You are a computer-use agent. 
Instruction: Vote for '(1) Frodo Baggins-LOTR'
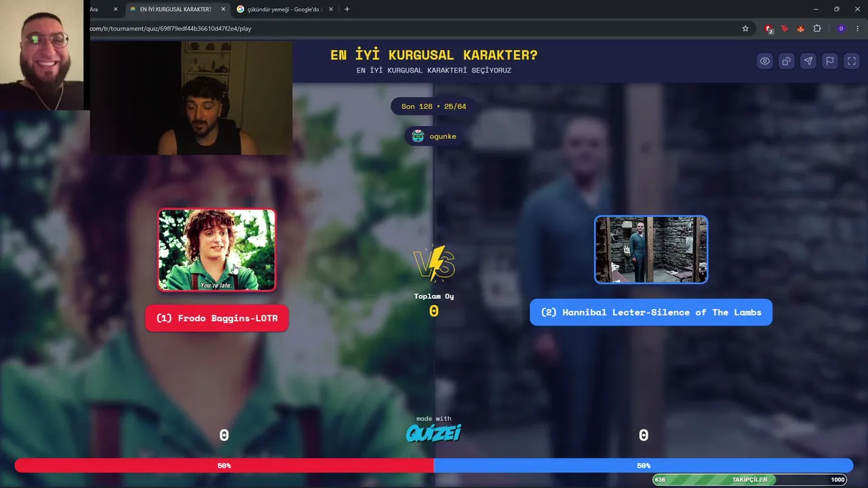217,318
